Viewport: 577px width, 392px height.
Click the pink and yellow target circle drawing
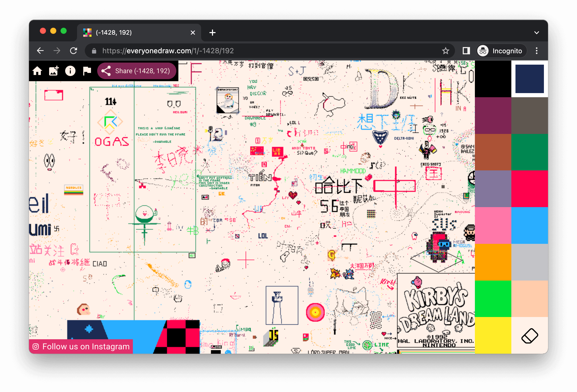pos(315,312)
